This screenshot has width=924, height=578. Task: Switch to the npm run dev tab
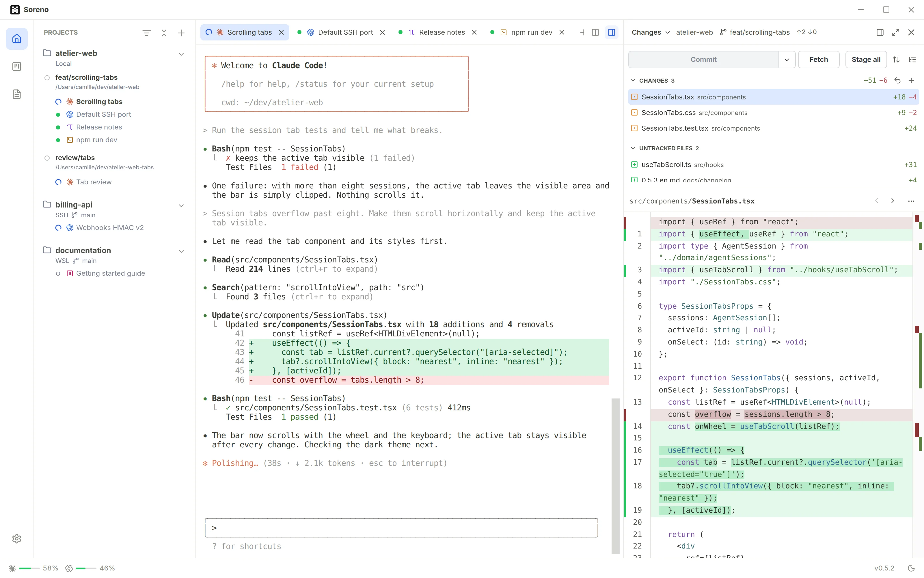click(x=527, y=32)
